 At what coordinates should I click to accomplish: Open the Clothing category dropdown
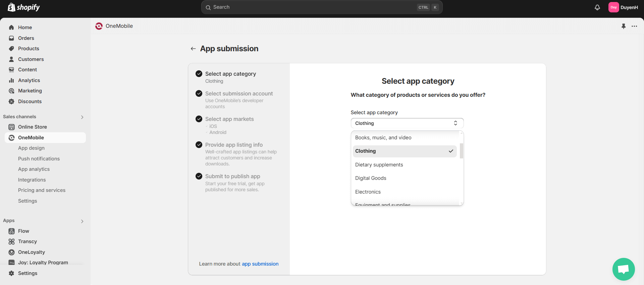[x=407, y=123]
